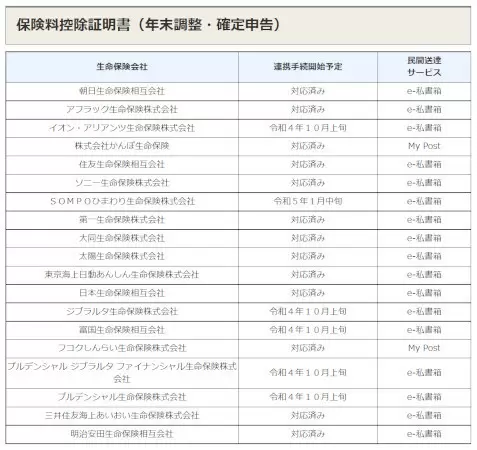
Task: Click 対応済み in the ソニー生命 row
Action: point(308,183)
